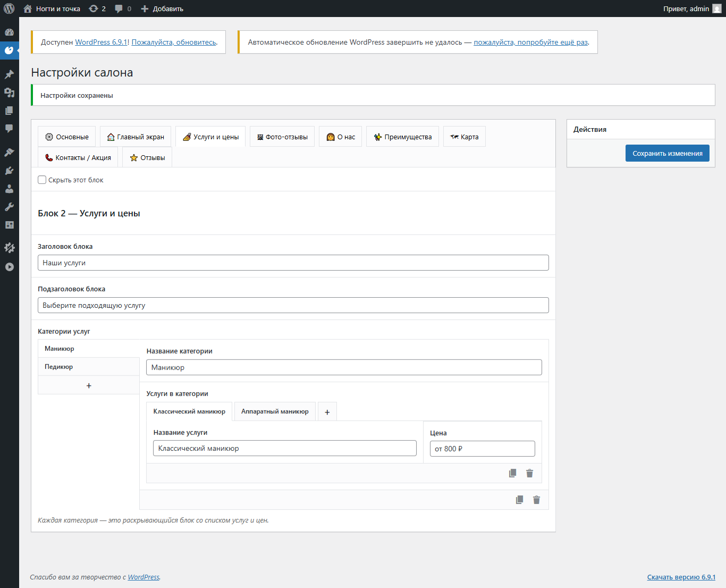Switch to the Фото-отзывы tab
This screenshot has height=588, width=726.
[x=282, y=137]
